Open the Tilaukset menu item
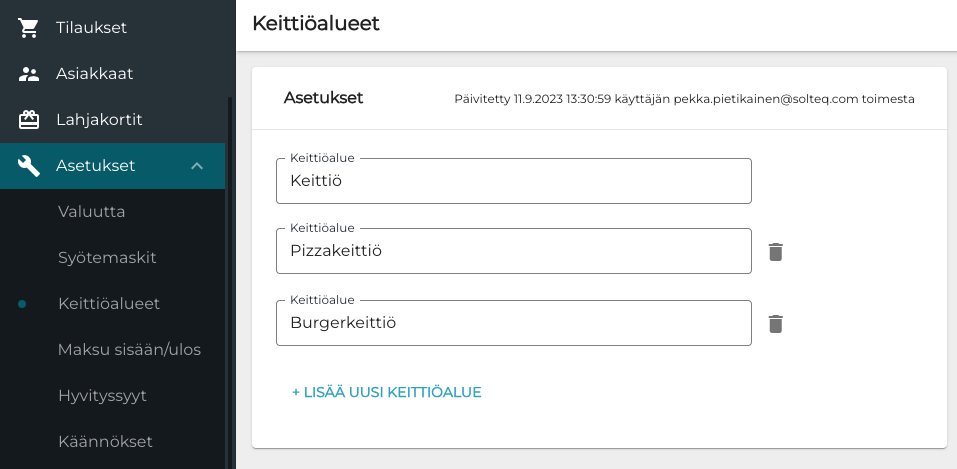Screen dimensions: 957x469 (91, 28)
